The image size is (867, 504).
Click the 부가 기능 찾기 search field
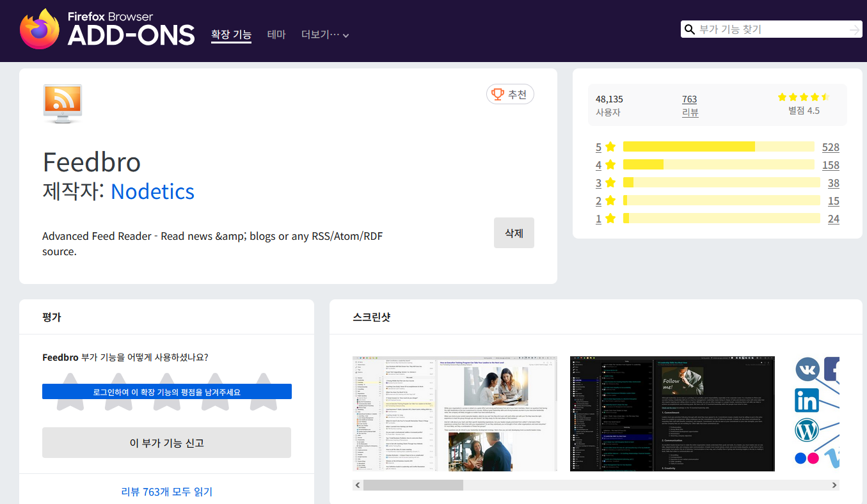coord(771,29)
